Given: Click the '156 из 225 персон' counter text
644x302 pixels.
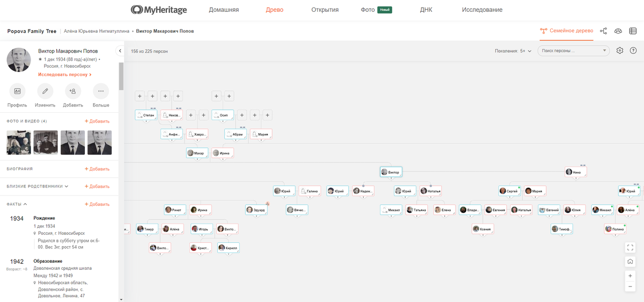Looking at the screenshot, I should click(149, 51).
